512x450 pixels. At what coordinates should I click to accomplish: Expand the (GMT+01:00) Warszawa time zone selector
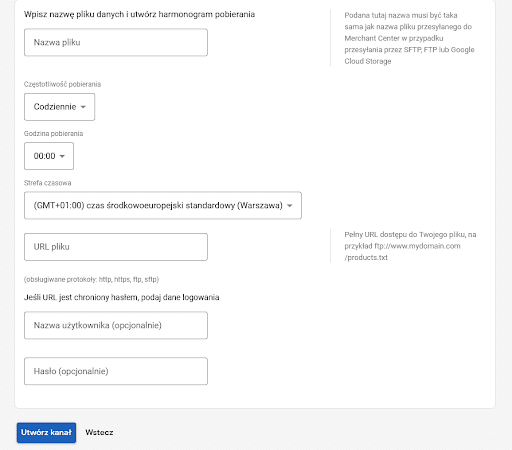163,205
